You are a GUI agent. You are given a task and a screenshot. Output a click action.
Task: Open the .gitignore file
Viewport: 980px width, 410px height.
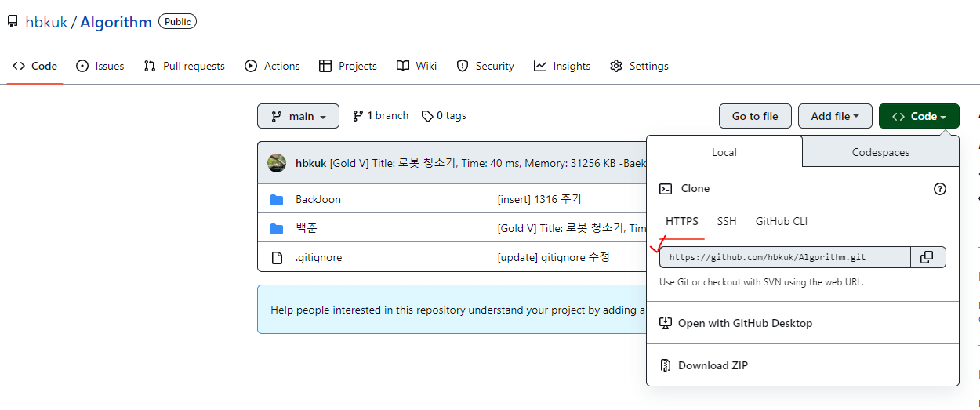319,257
